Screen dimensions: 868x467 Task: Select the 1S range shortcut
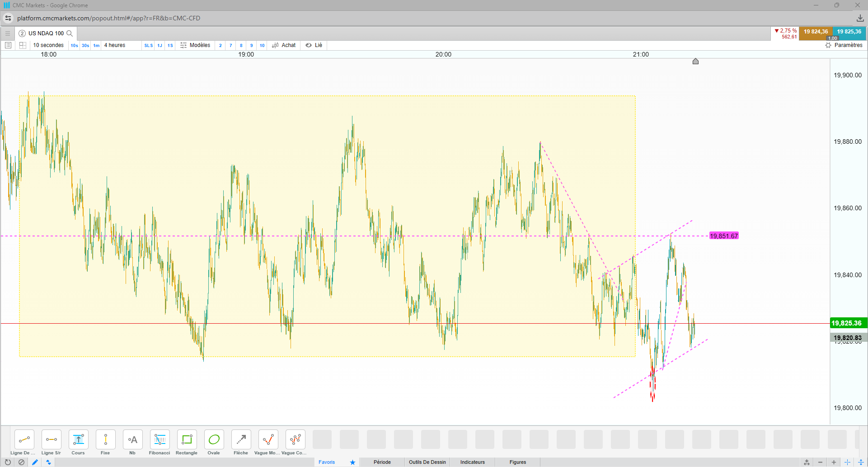(x=170, y=45)
